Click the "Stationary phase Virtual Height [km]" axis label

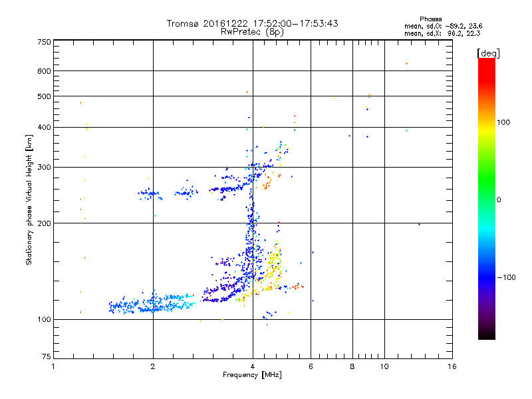(x=29, y=199)
